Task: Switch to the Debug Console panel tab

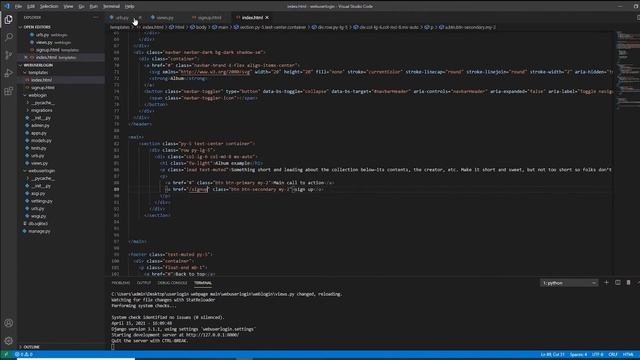Action: tap(172, 283)
